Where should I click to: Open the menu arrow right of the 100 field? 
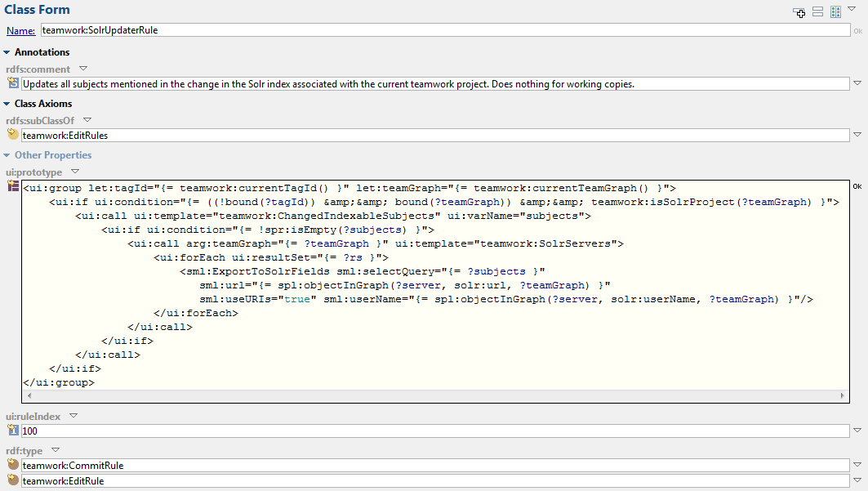click(857, 430)
